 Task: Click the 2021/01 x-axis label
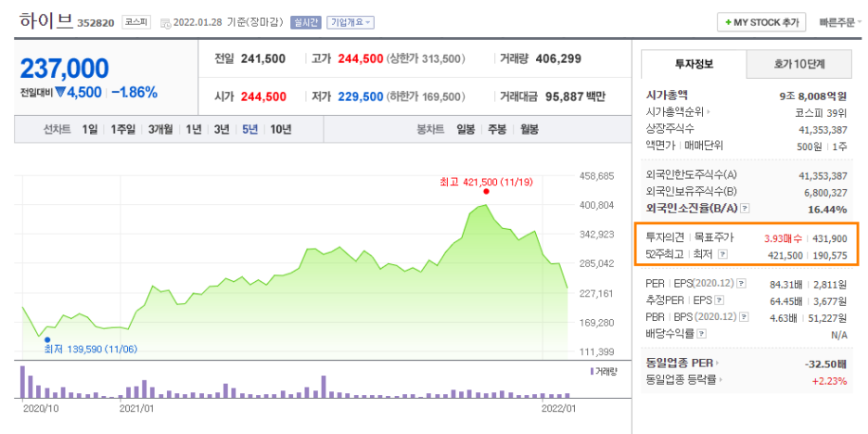(137, 407)
